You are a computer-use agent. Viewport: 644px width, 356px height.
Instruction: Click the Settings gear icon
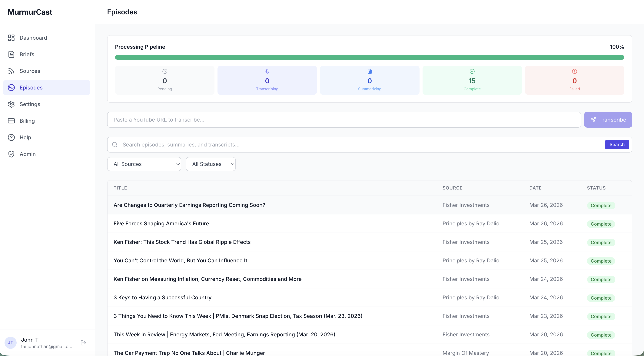11,104
